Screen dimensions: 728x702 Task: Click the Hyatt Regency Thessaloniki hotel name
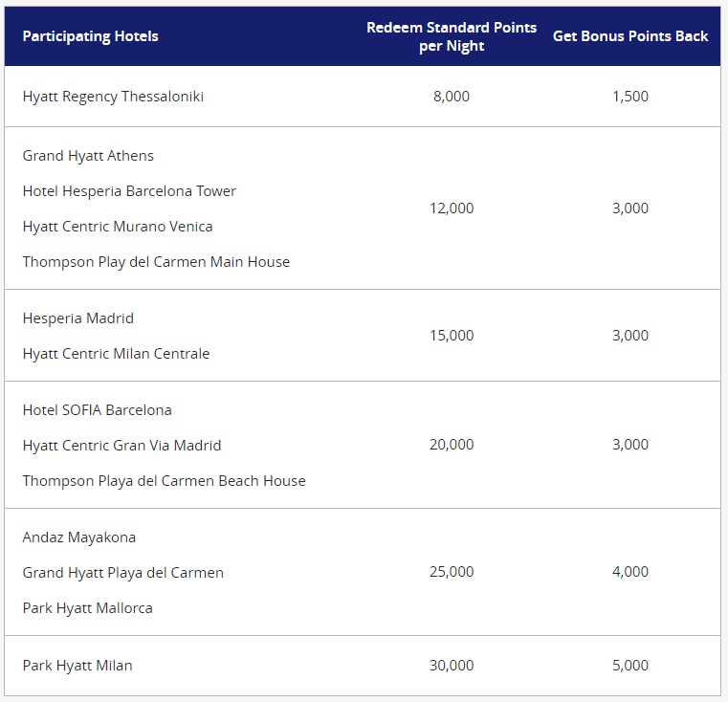pos(113,97)
